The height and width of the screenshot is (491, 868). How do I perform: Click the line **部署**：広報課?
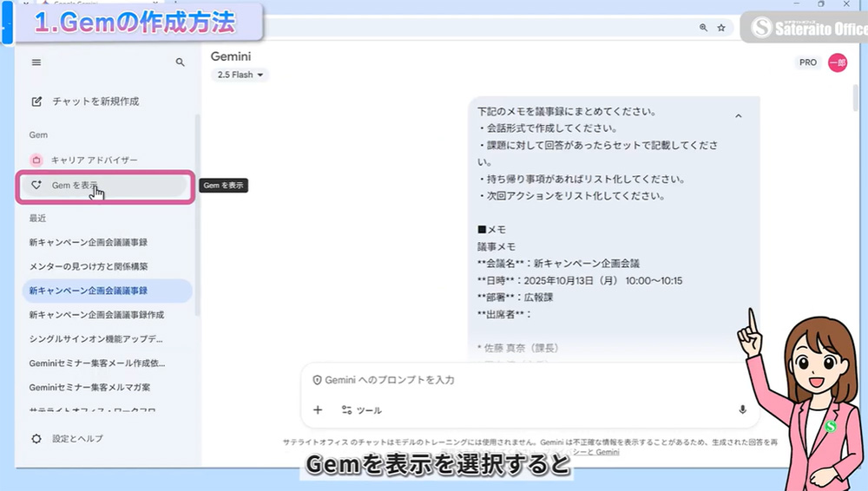click(515, 298)
